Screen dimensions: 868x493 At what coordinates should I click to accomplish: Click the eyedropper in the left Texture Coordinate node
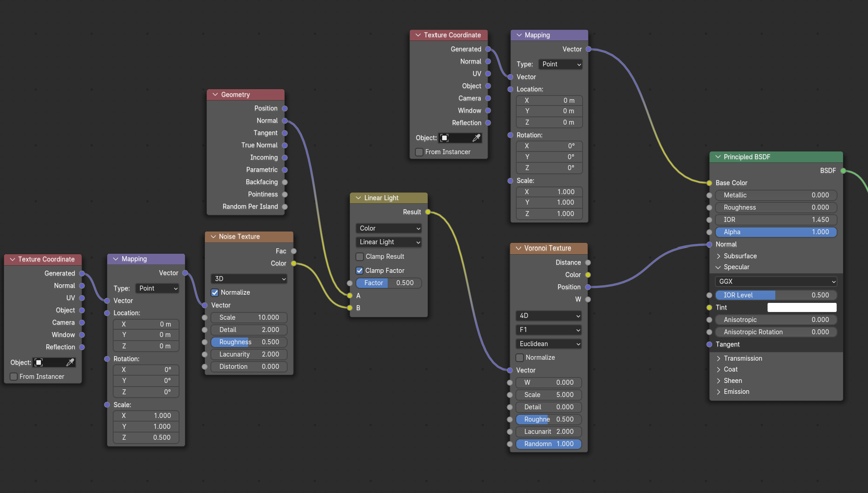(x=70, y=362)
